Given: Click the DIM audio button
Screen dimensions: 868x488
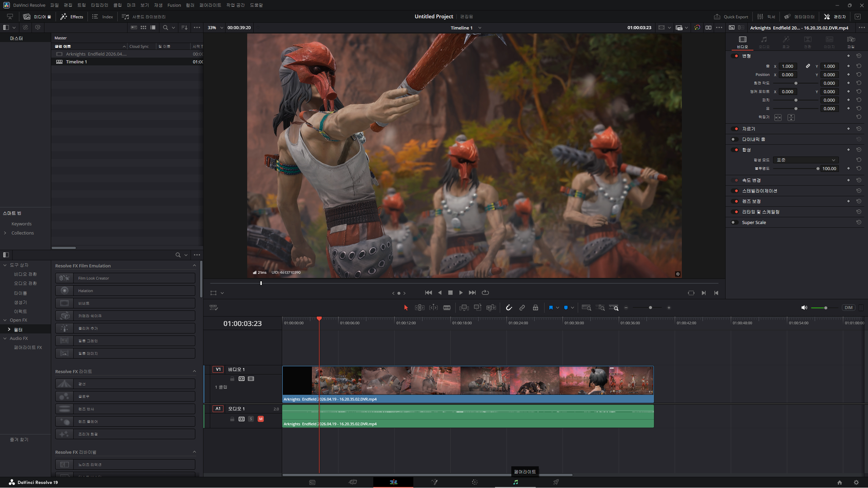Looking at the screenshot, I should tap(848, 308).
